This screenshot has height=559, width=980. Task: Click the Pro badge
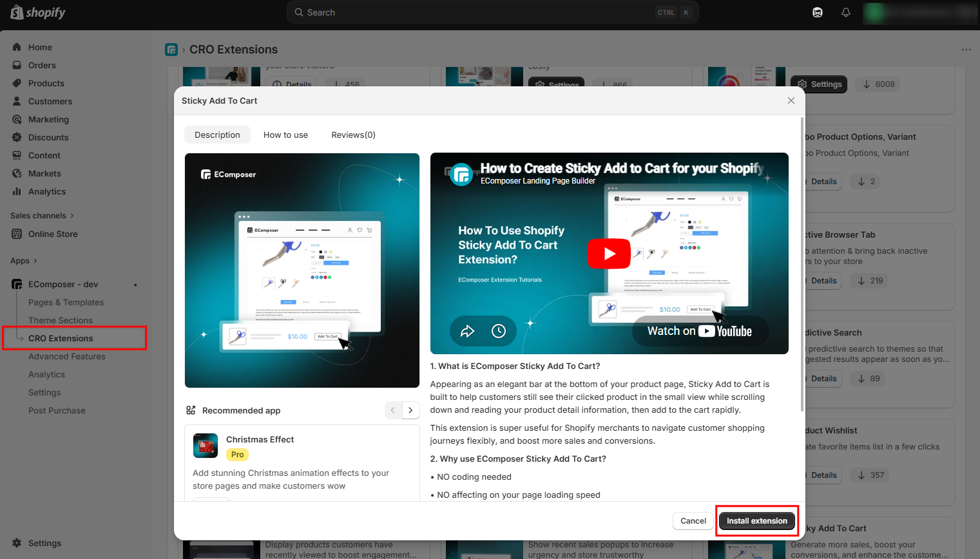237,455
